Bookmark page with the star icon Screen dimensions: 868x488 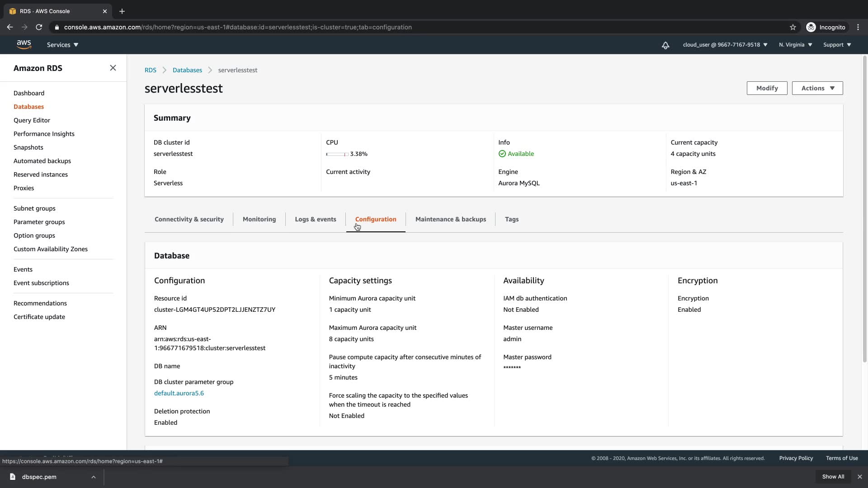click(x=793, y=27)
